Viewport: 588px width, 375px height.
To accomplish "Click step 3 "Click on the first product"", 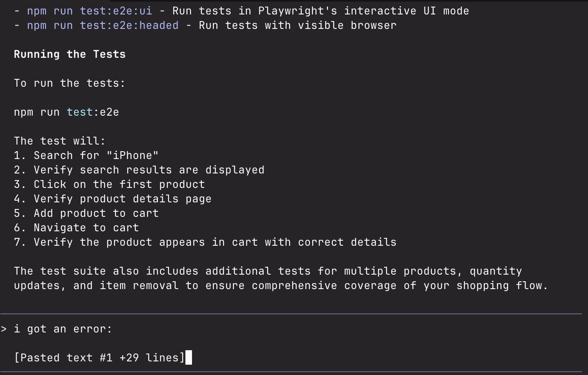I will 109,184.
